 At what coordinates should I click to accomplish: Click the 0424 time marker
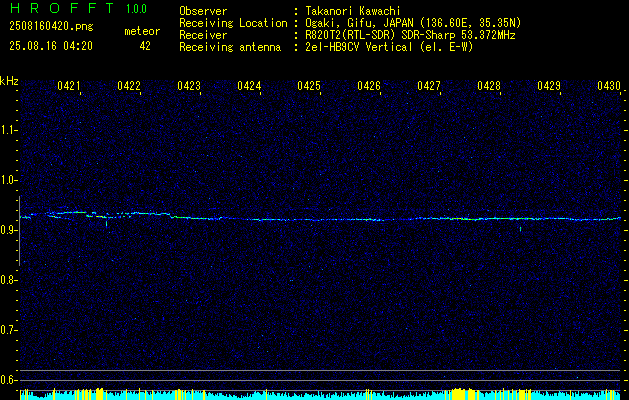249,85
